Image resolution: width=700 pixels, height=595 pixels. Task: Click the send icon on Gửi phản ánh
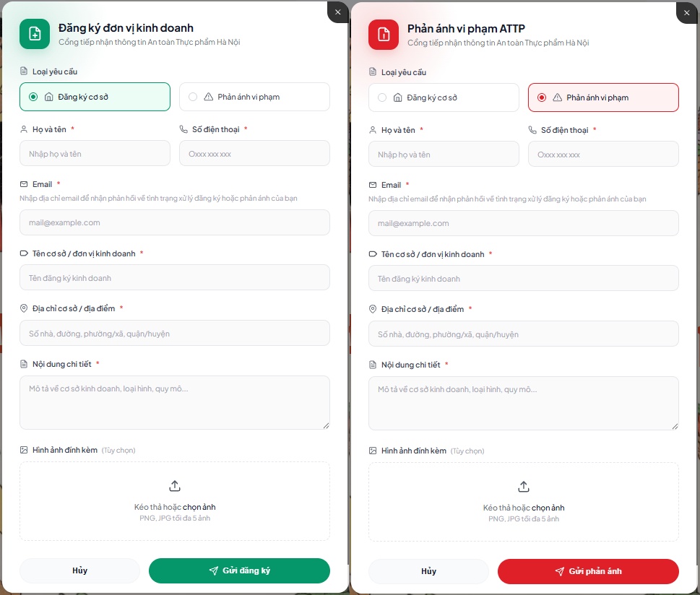pyautogui.click(x=559, y=571)
